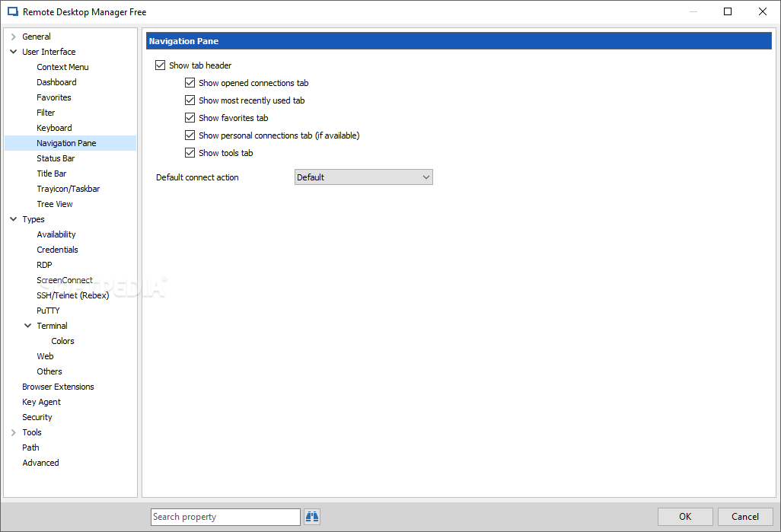Open the RDP type settings
The width and height of the screenshot is (781, 532).
pos(44,265)
